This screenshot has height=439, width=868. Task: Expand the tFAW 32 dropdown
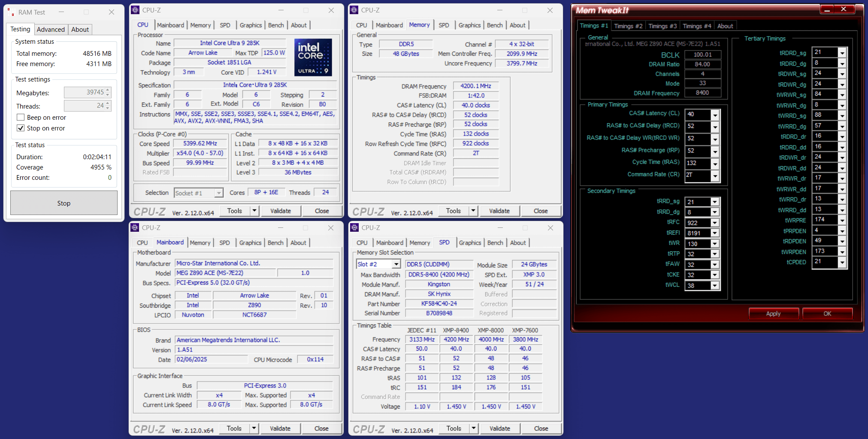click(715, 264)
